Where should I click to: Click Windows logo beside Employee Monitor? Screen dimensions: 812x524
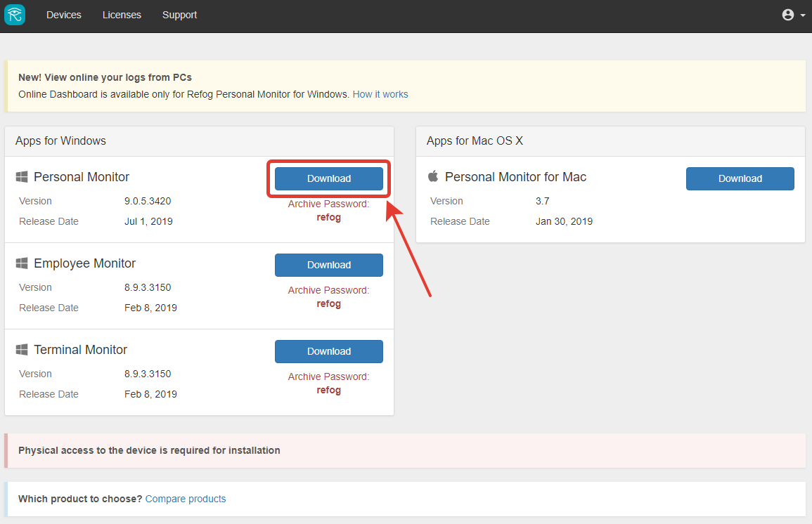click(x=22, y=263)
